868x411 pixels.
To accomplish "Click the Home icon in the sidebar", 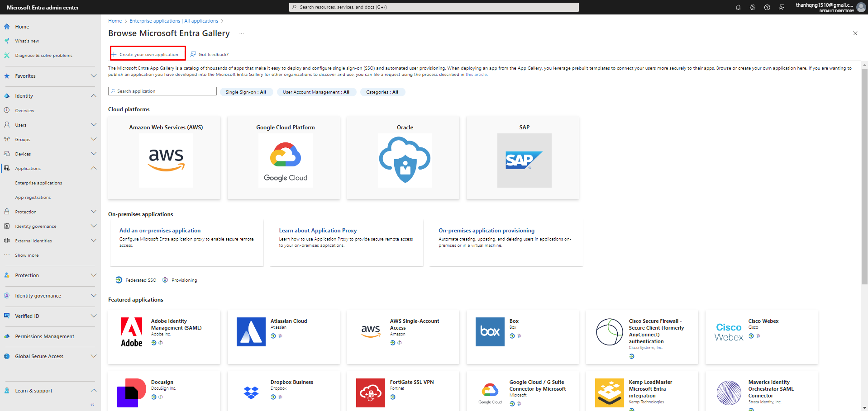I will coord(7,27).
